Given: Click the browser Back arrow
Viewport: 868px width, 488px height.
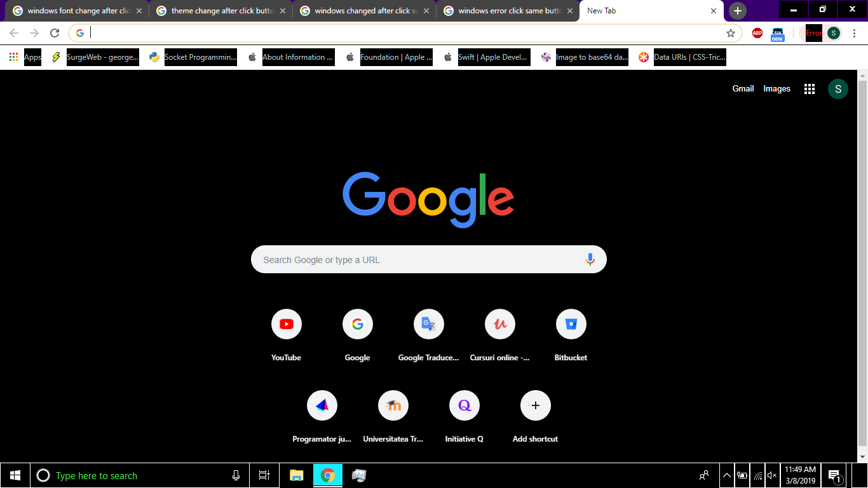Looking at the screenshot, I should tap(14, 33).
